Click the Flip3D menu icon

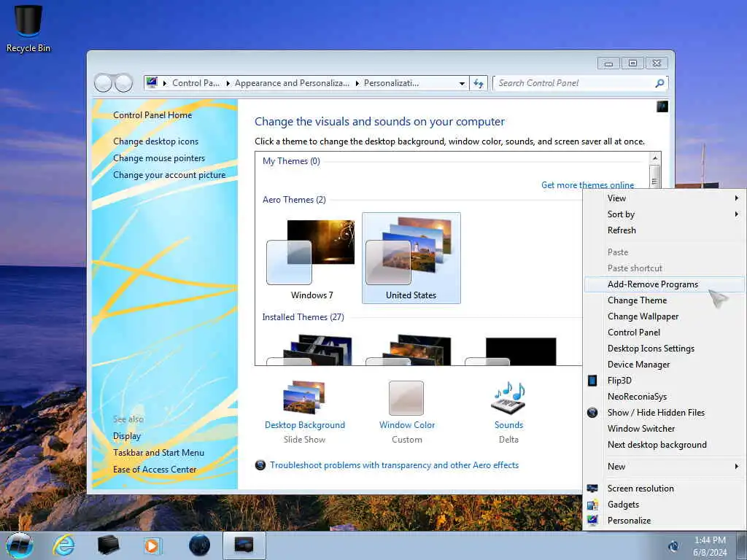point(592,381)
